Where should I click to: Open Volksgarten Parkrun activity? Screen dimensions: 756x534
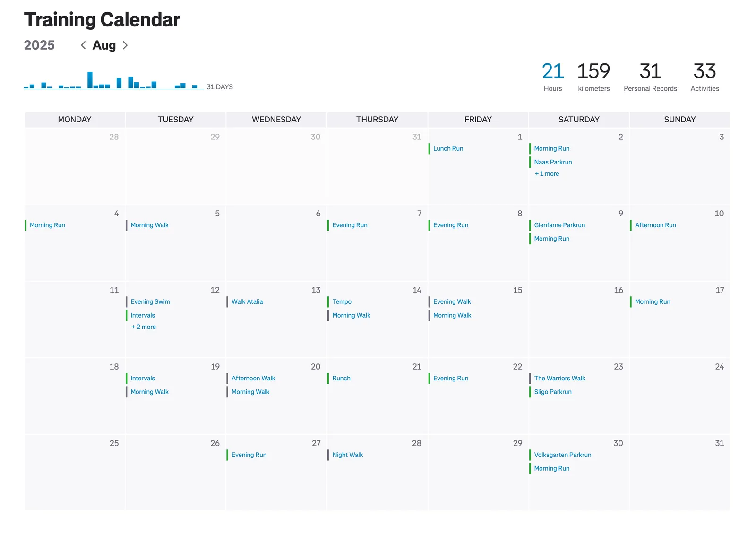(563, 455)
